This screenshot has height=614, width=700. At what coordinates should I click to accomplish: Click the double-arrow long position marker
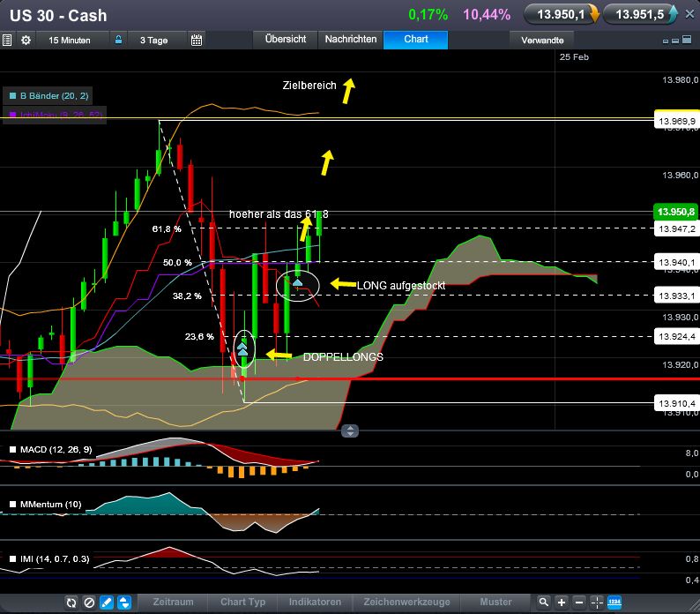(242, 348)
